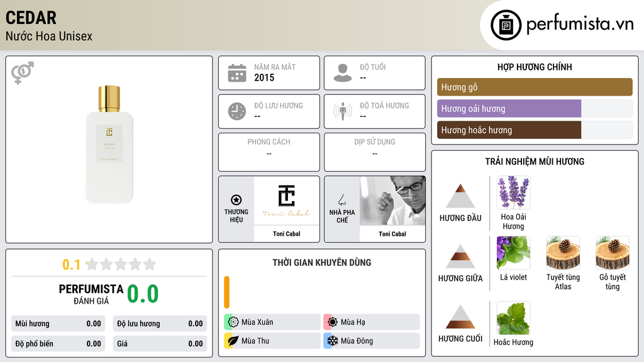644x362 pixels.
Task: Click the TRẢI NGHIỆM MÙI HƯƠNG heading
Action: pyautogui.click(x=535, y=162)
